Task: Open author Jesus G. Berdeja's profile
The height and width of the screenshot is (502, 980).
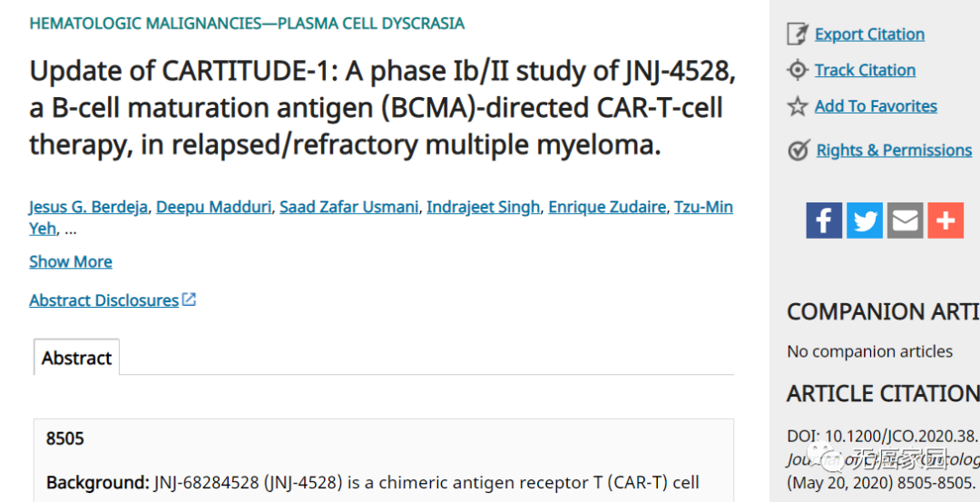Action: pos(87,207)
